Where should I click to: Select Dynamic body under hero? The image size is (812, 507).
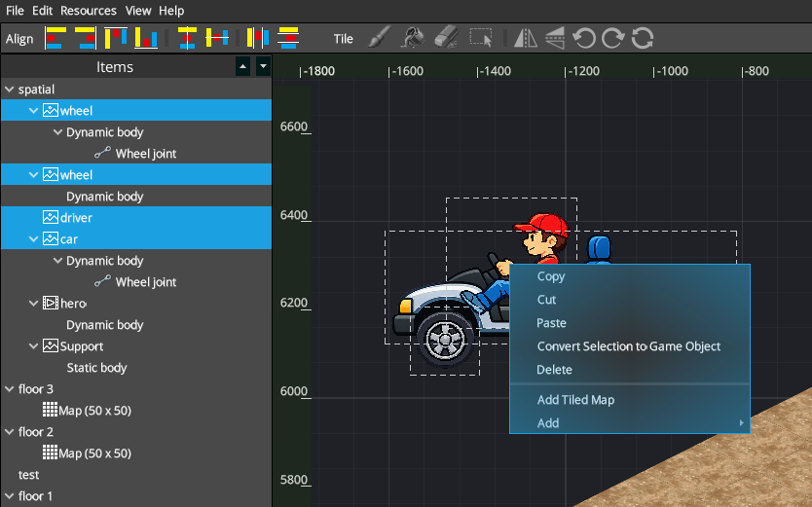[x=136, y=324]
